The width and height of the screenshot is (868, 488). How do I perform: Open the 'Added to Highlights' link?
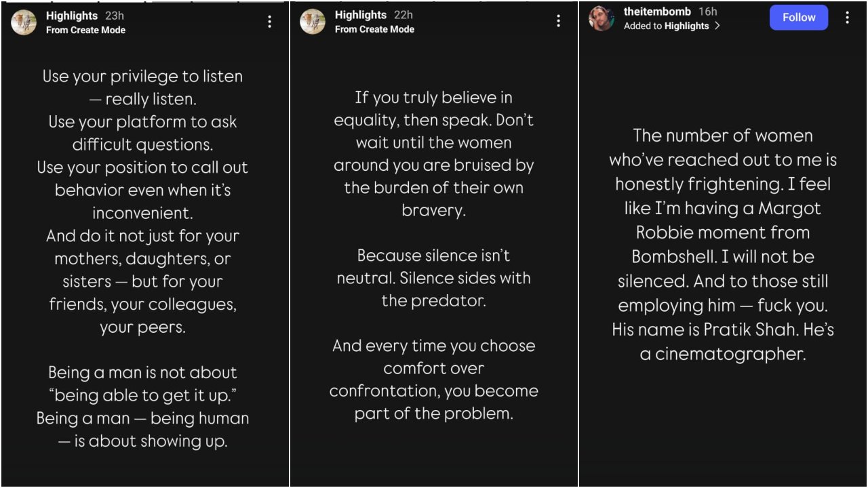pyautogui.click(x=666, y=26)
